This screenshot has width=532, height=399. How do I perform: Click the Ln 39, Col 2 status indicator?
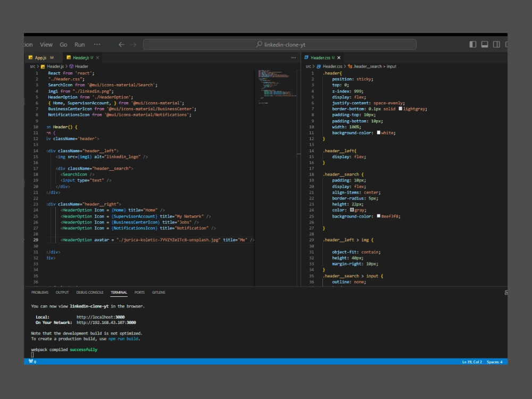coord(472,362)
